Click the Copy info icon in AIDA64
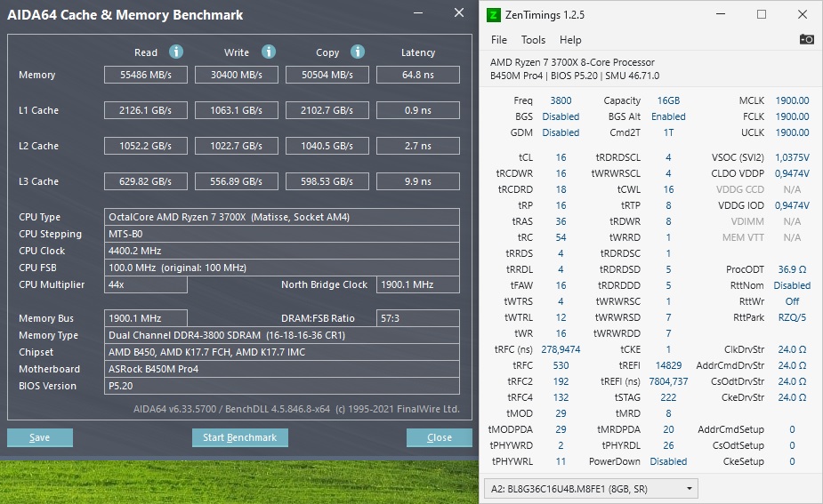 pyautogui.click(x=358, y=52)
